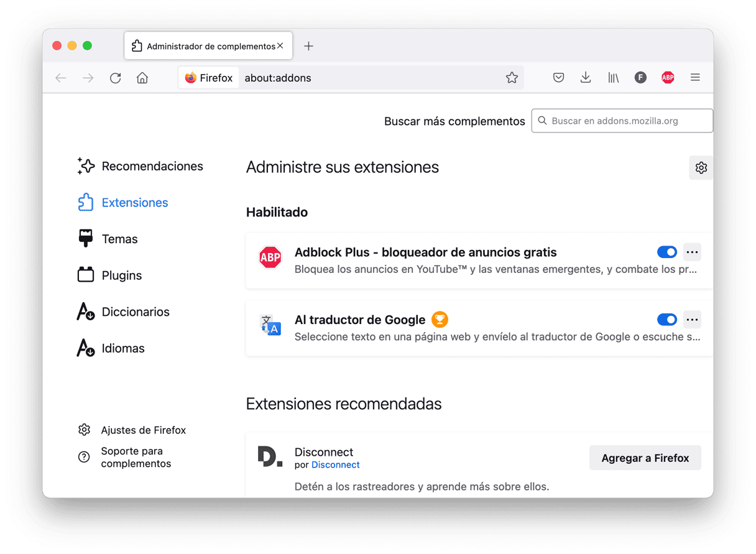Open the Firefox account icon

tap(640, 78)
